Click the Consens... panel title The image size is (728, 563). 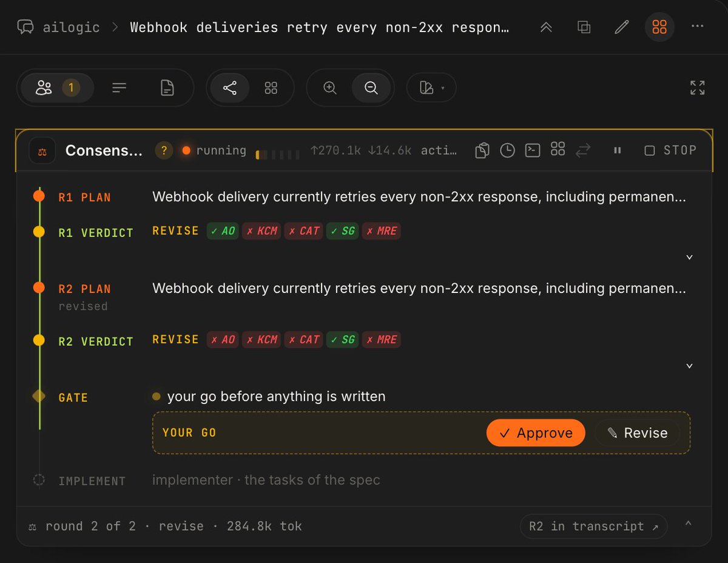point(104,150)
